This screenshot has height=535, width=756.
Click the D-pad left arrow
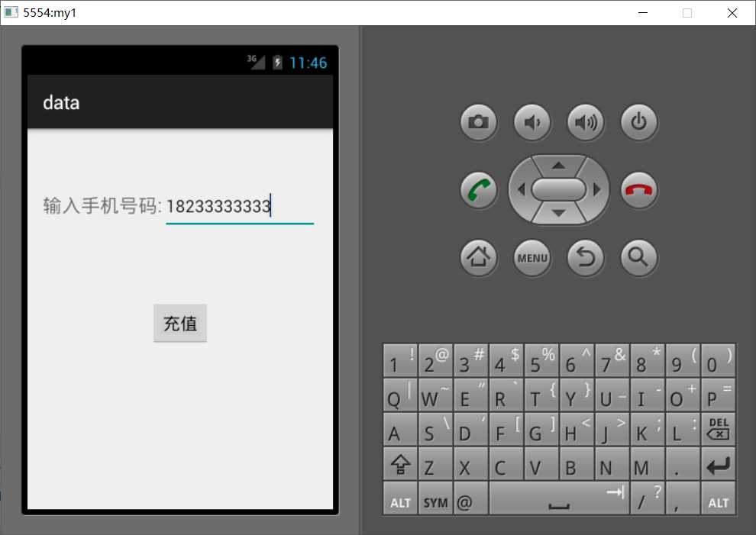pos(520,189)
